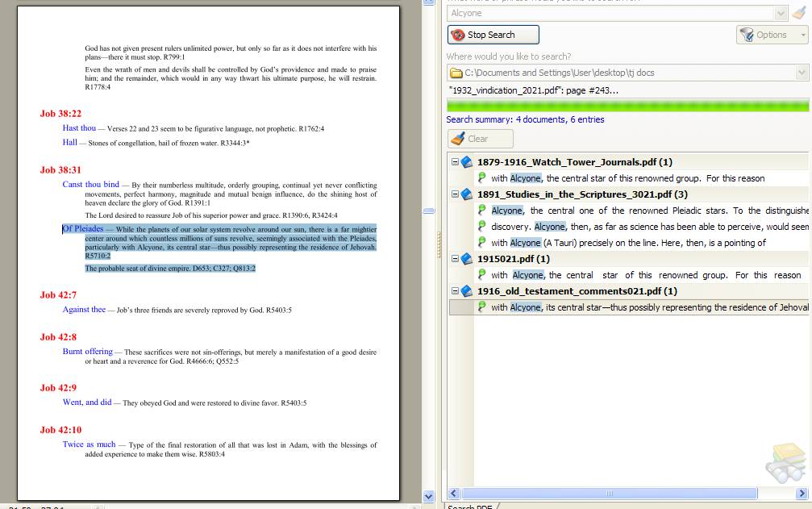Viewport: 812px width, 509px height.
Task: Collapse the 1879-1916_Watch_Tower_Journals.pdf results group
Action: (x=455, y=161)
